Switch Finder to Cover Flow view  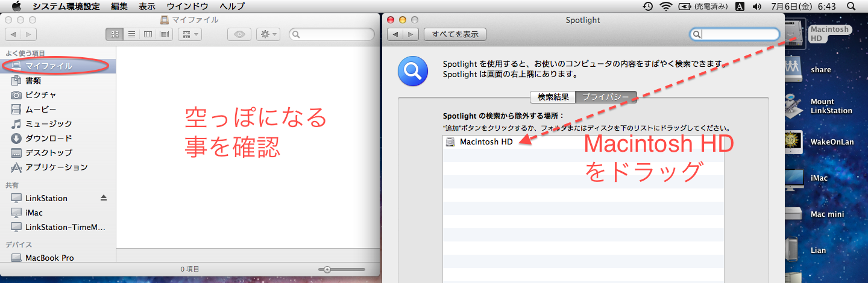click(165, 34)
